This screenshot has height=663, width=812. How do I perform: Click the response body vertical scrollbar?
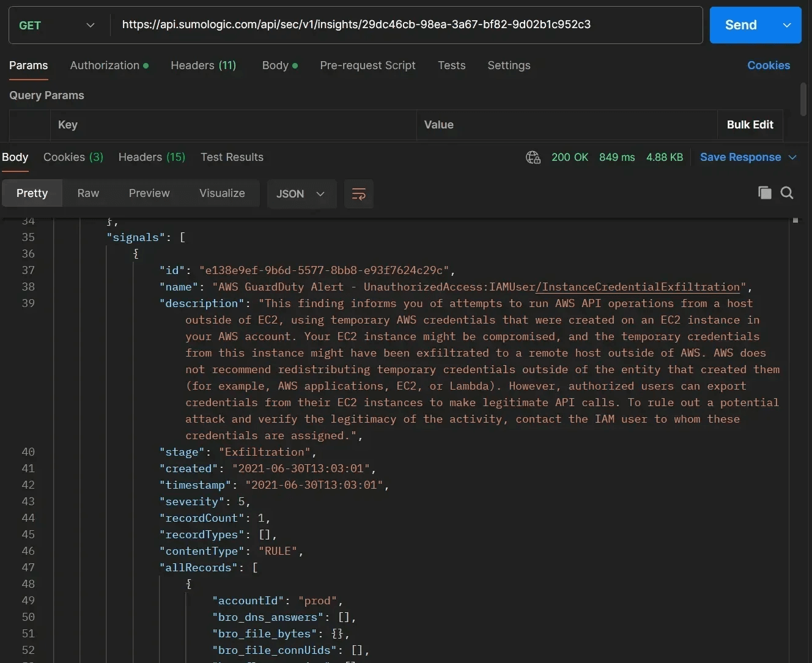coord(795,221)
